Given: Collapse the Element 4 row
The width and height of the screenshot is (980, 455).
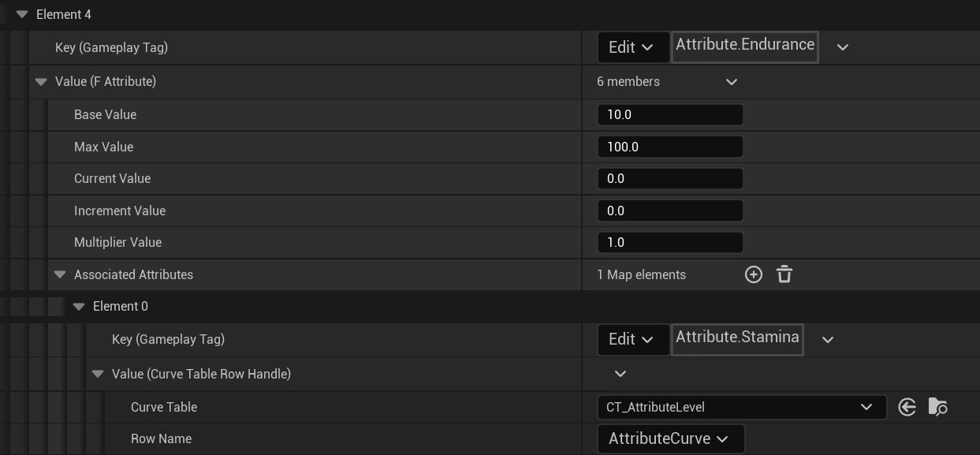Looking at the screenshot, I should click(22, 15).
